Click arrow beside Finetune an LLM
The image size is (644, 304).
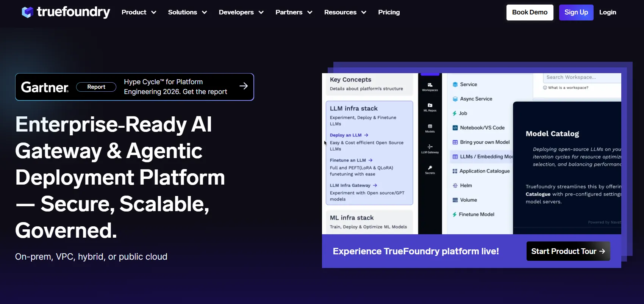click(370, 160)
